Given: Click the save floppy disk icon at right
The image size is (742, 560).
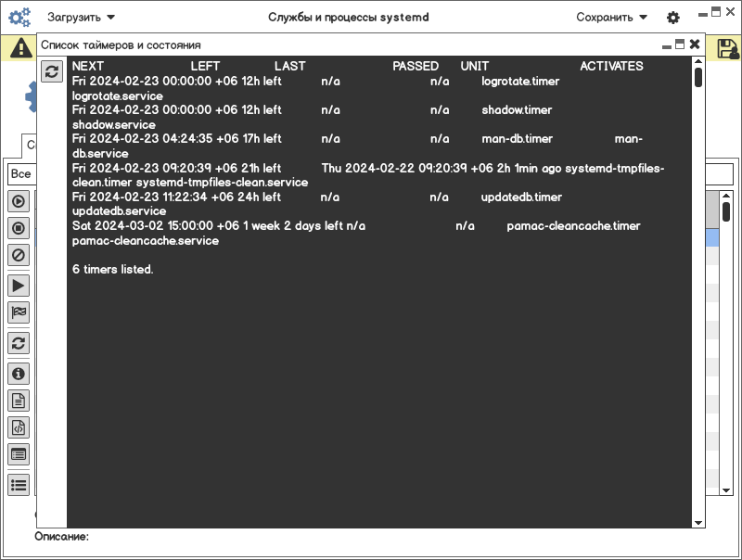Looking at the screenshot, I should (x=728, y=48).
